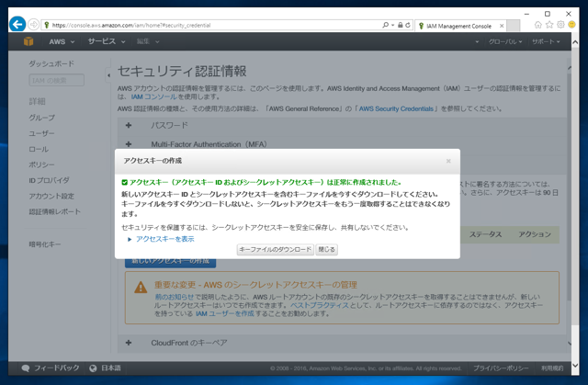The width and height of the screenshot is (588, 385).
Task: Open 暗号化キー in sidebar
Action: coord(45,244)
